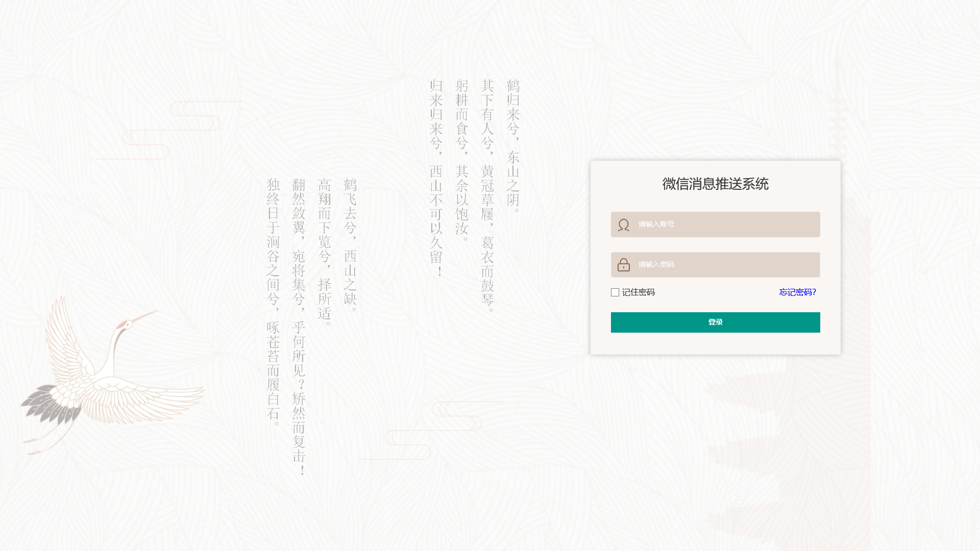980x551 pixels.
Task: Focus the 请输入账号 input field
Action: (x=716, y=224)
